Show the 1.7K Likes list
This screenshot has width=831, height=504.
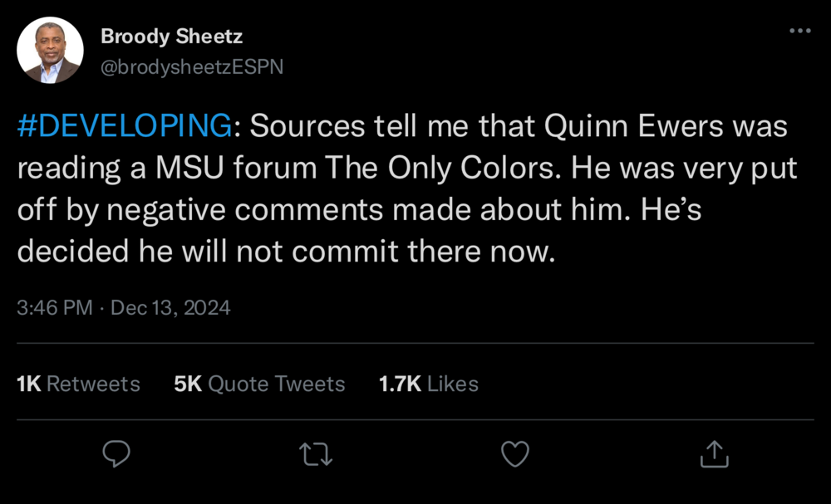[429, 384]
